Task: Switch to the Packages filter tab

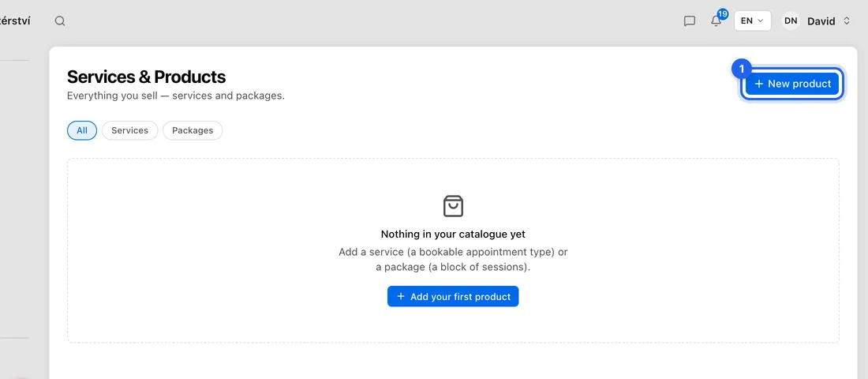Action: (x=193, y=130)
